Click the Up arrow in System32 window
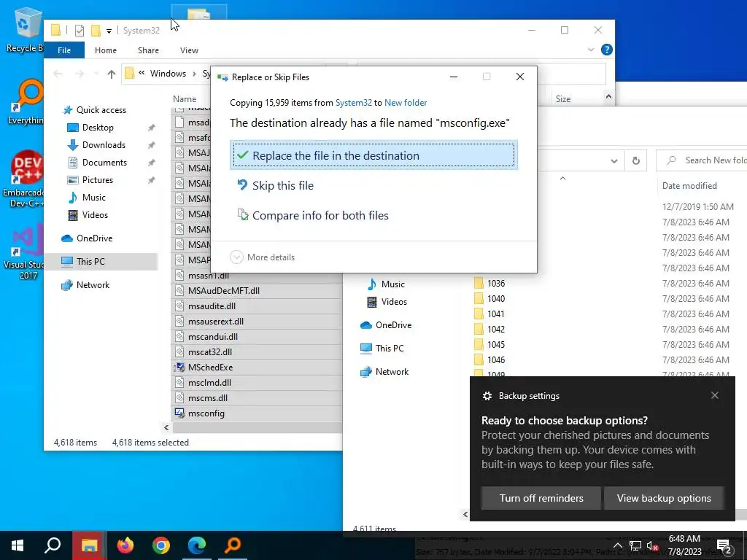Viewport: 747px width, 560px height. click(x=112, y=74)
